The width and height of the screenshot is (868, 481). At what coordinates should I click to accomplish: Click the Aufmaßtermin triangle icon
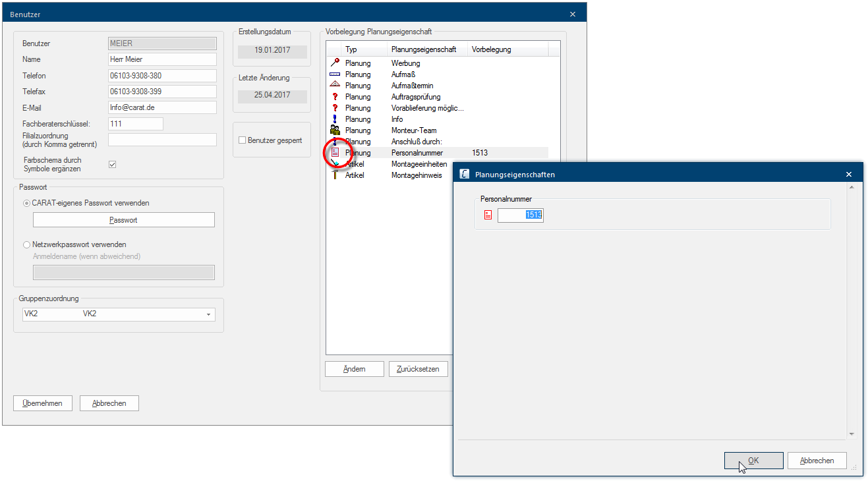pyautogui.click(x=335, y=86)
